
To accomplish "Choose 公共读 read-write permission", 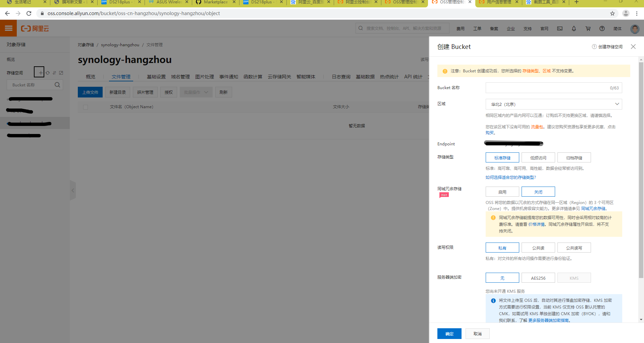I will (x=538, y=248).
